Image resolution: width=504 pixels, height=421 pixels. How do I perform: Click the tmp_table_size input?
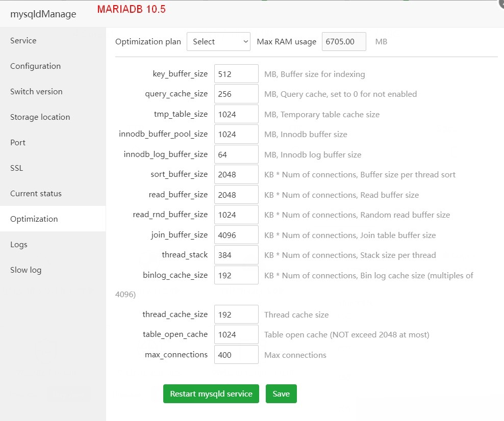click(236, 114)
